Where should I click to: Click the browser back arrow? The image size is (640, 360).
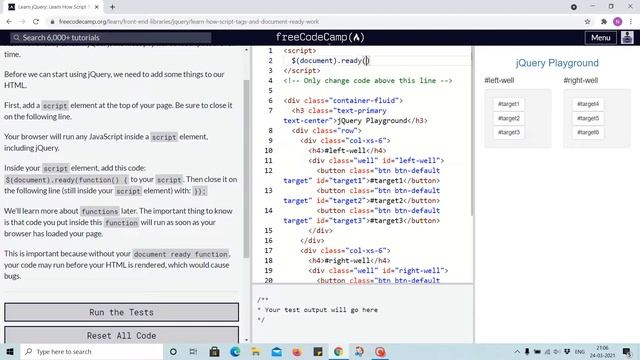[9, 22]
